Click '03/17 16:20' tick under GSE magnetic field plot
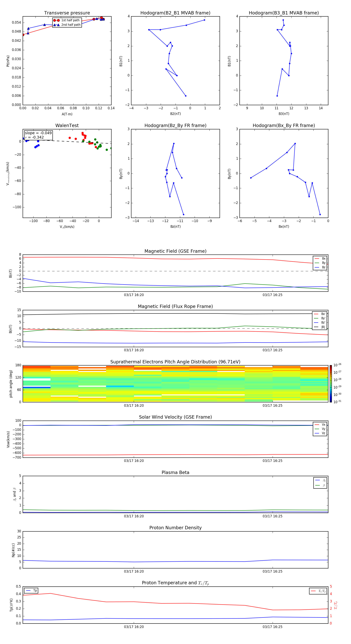 134,295
